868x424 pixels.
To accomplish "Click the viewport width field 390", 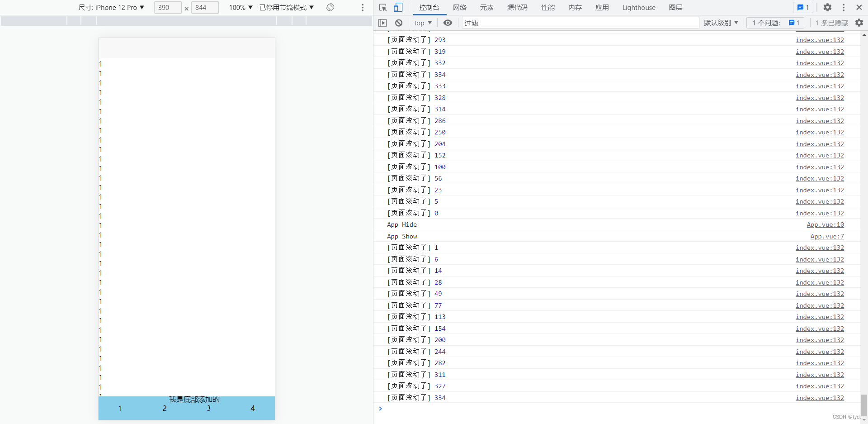I will pyautogui.click(x=168, y=8).
